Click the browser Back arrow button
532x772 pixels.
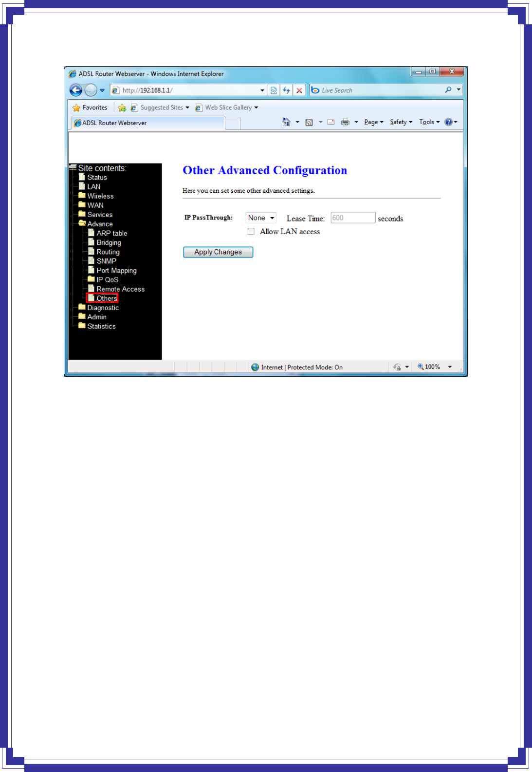tap(76, 90)
